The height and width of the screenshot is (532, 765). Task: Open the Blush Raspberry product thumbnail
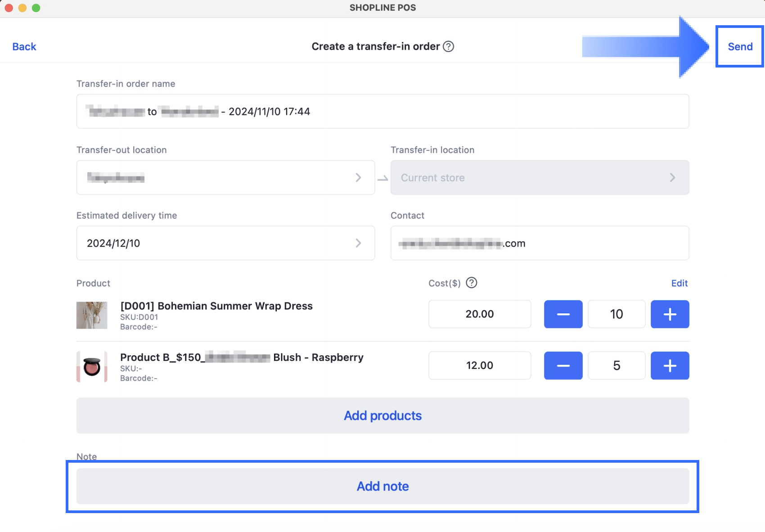coord(92,367)
